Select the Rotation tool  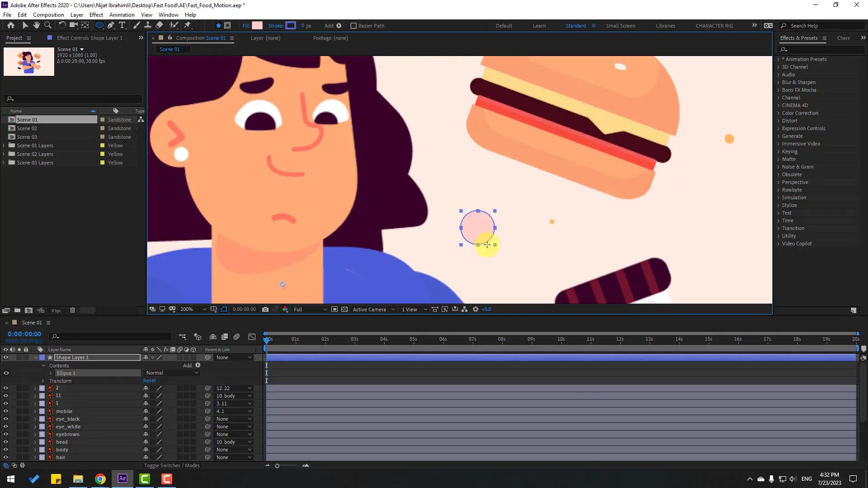(x=62, y=25)
